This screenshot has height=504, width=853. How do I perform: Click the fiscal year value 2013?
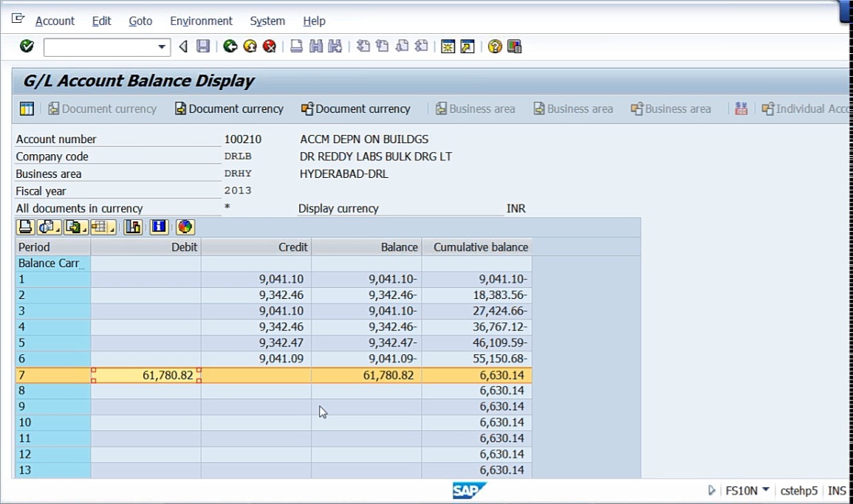point(238,191)
